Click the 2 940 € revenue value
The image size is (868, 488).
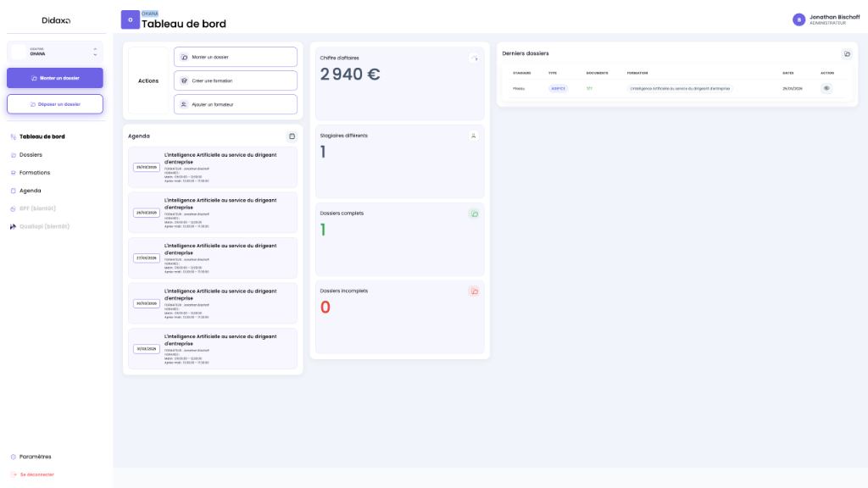(350, 75)
